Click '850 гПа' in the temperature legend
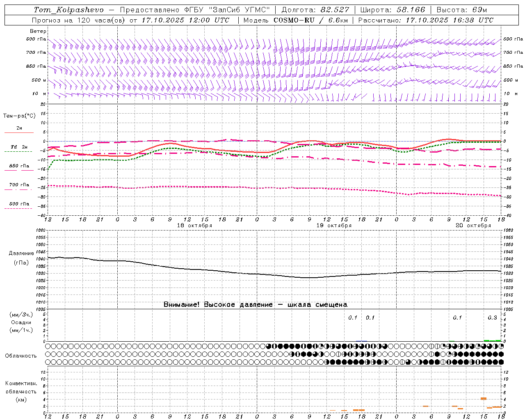525x420 pixels. [19, 166]
